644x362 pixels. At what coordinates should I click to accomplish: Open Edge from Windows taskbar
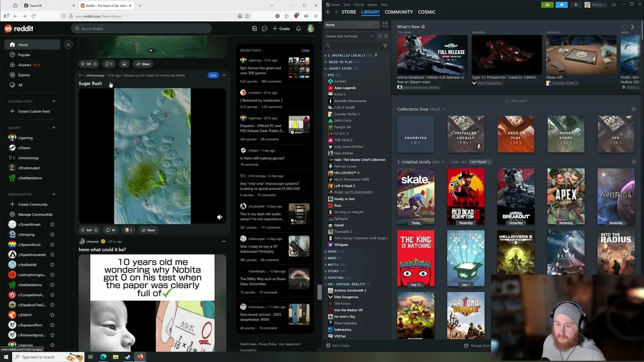(x=103, y=357)
